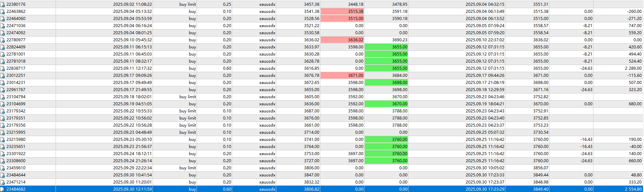Click the row icon for order 23104699

tap(2, 104)
